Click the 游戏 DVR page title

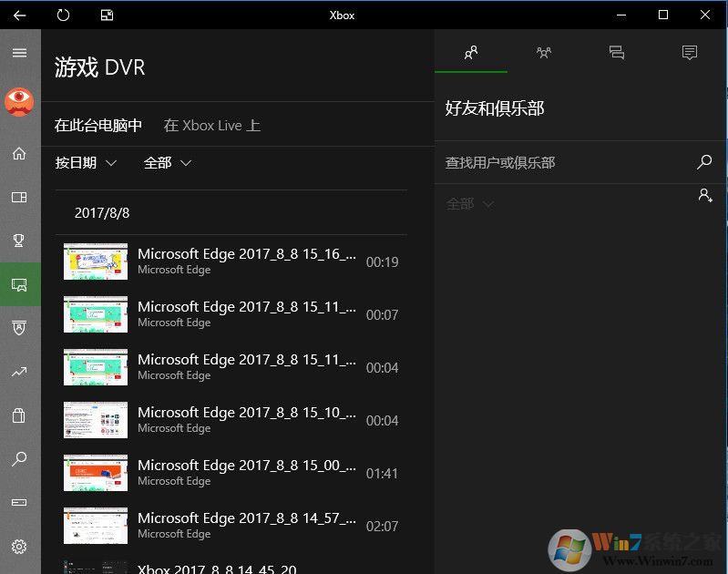(x=100, y=67)
